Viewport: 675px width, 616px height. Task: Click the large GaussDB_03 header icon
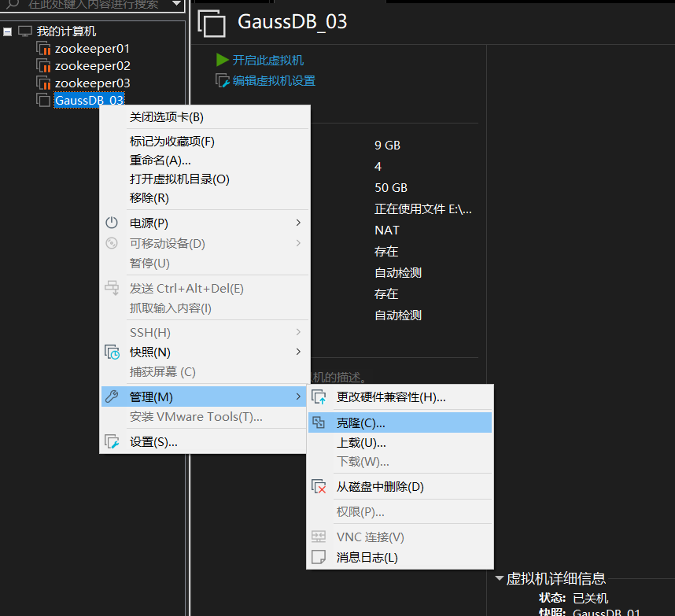(212, 24)
